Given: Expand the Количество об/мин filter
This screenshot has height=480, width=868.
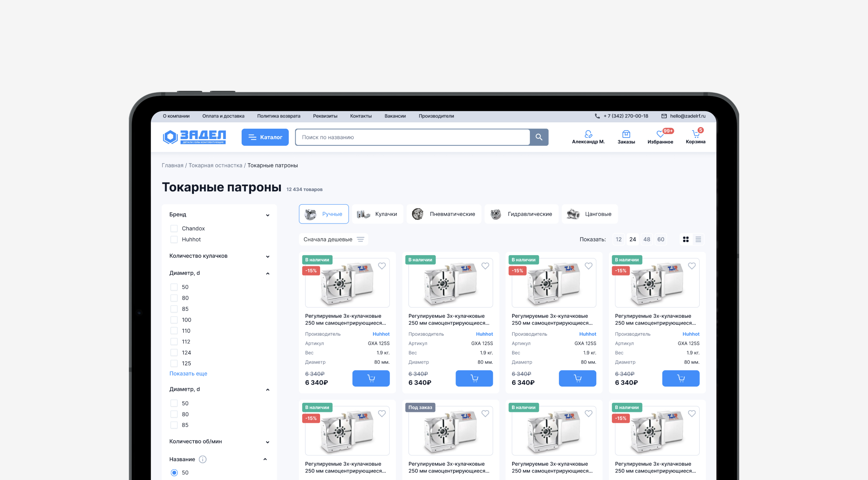Looking at the screenshot, I should click(268, 442).
